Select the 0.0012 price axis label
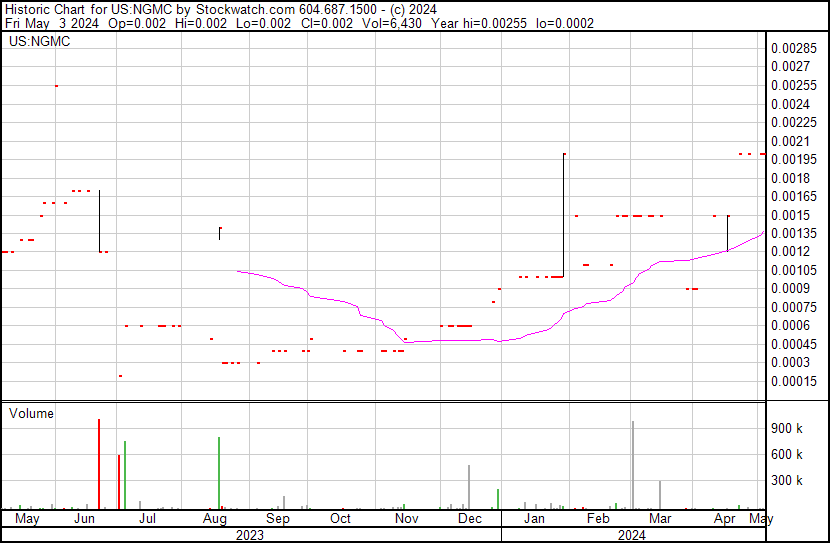The image size is (830, 543). coord(790,251)
